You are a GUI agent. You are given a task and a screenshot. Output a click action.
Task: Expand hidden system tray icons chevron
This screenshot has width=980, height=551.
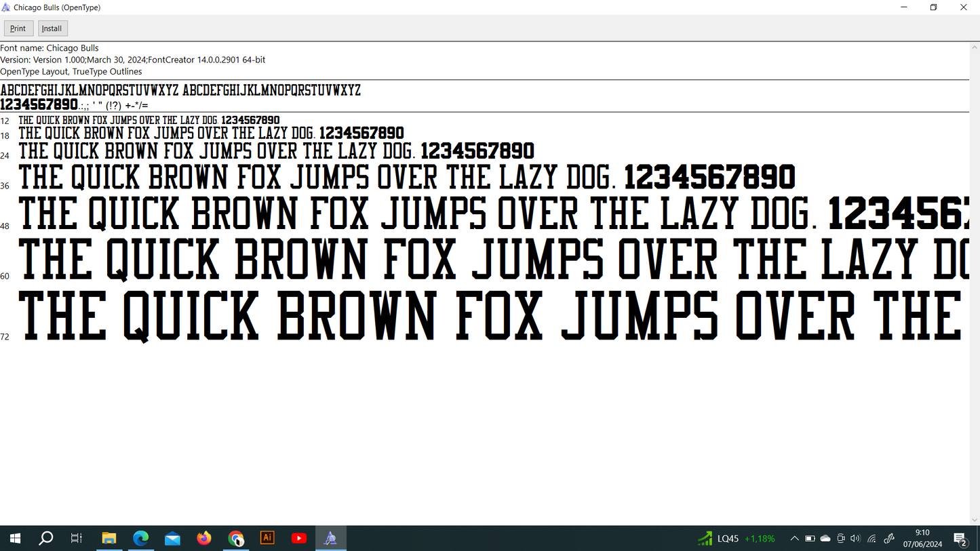pyautogui.click(x=794, y=539)
